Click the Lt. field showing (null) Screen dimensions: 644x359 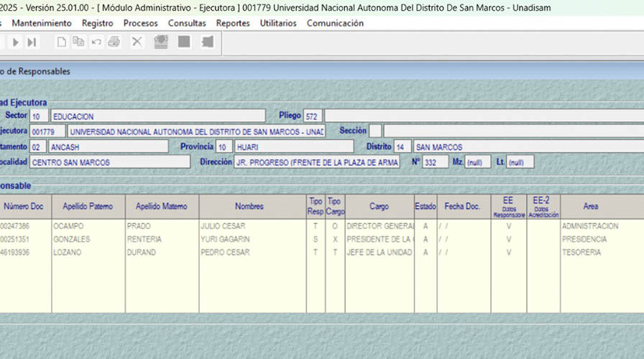click(520, 162)
